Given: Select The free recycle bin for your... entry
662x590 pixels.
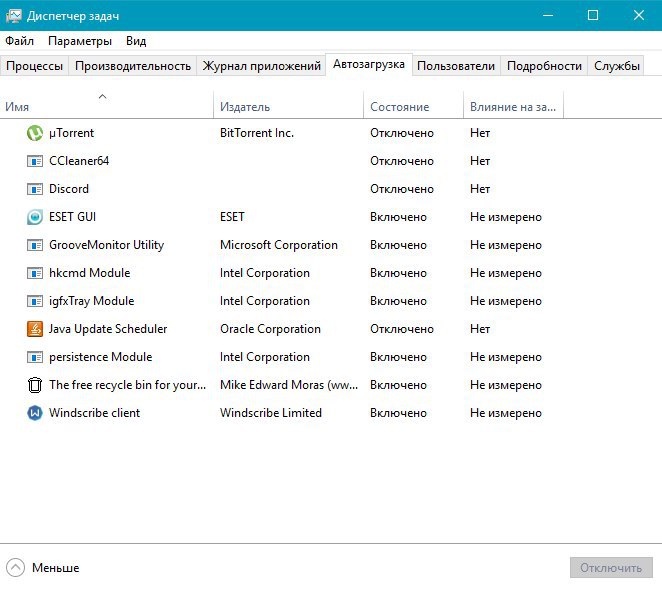Looking at the screenshot, I should click(x=128, y=385).
